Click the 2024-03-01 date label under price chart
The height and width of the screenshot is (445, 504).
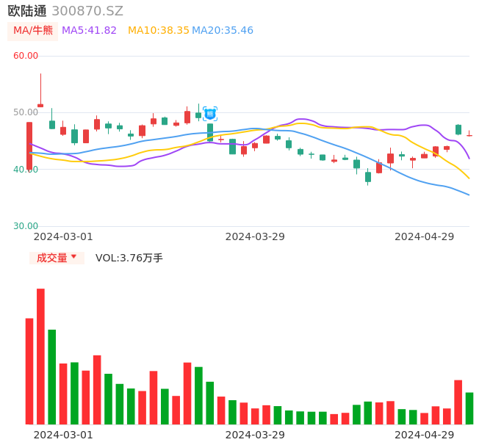pyautogui.click(x=63, y=236)
